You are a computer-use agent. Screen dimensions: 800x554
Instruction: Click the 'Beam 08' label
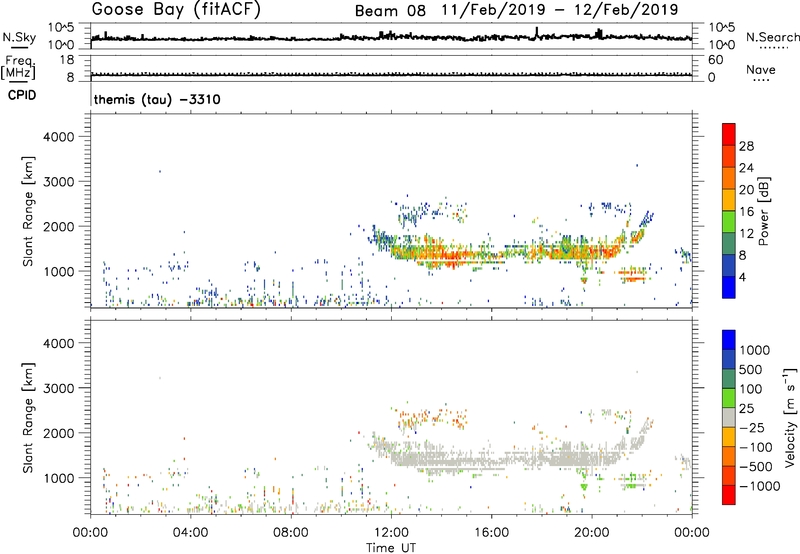pyautogui.click(x=390, y=11)
